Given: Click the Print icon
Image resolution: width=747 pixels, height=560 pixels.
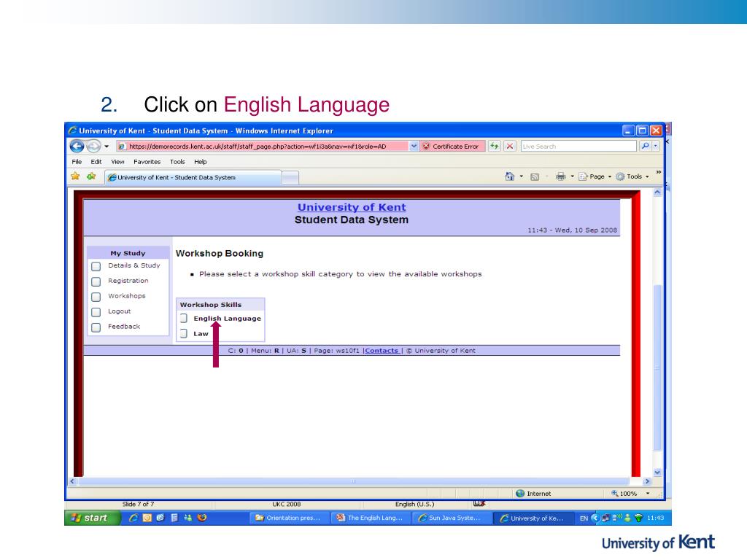Looking at the screenshot, I should click(561, 176).
